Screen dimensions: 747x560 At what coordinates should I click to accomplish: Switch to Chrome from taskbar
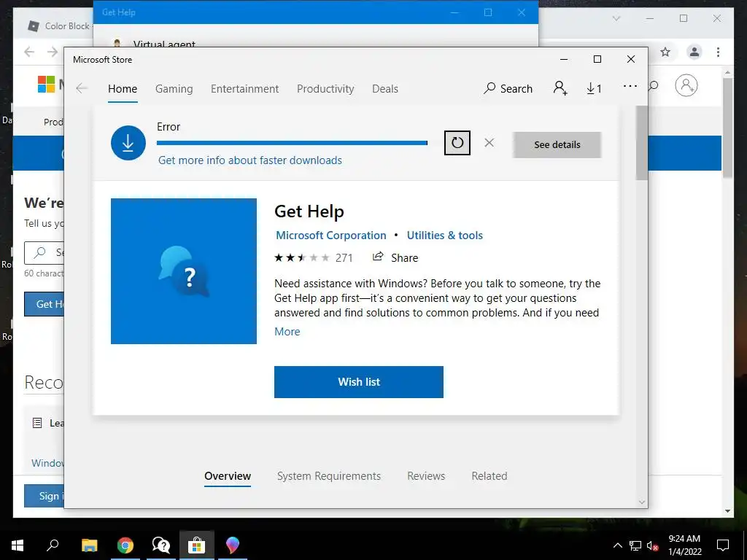125,545
